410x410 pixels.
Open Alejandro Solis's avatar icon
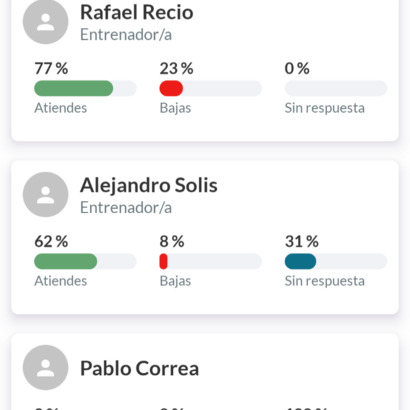[46, 195]
